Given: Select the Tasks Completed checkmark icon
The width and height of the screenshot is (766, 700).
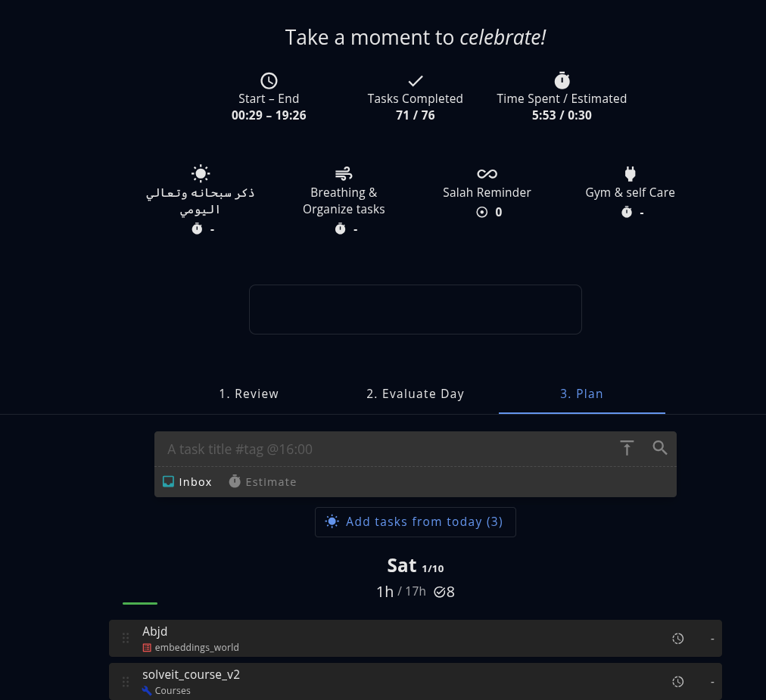Looking at the screenshot, I should (x=415, y=80).
